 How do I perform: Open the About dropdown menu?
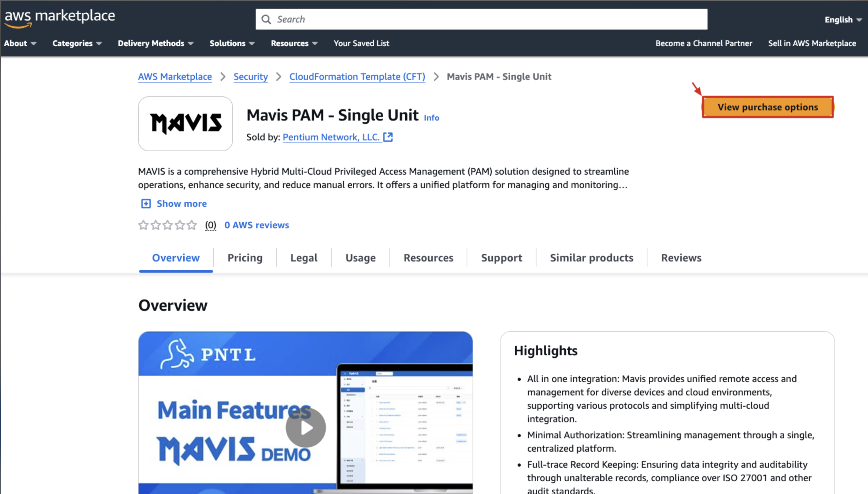[20, 43]
